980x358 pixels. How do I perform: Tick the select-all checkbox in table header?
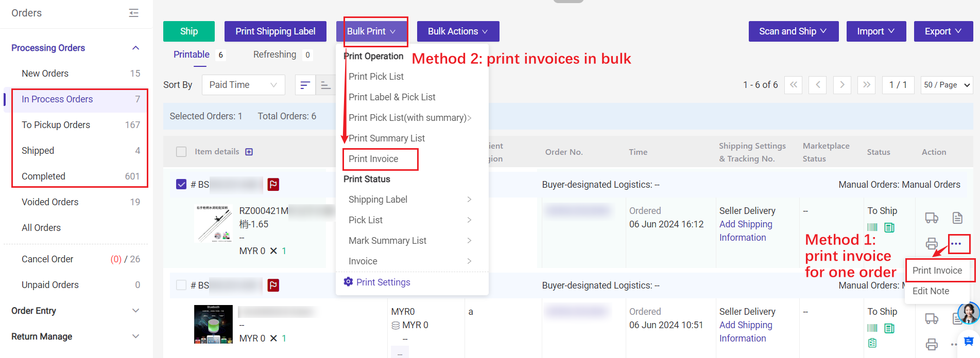[181, 152]
